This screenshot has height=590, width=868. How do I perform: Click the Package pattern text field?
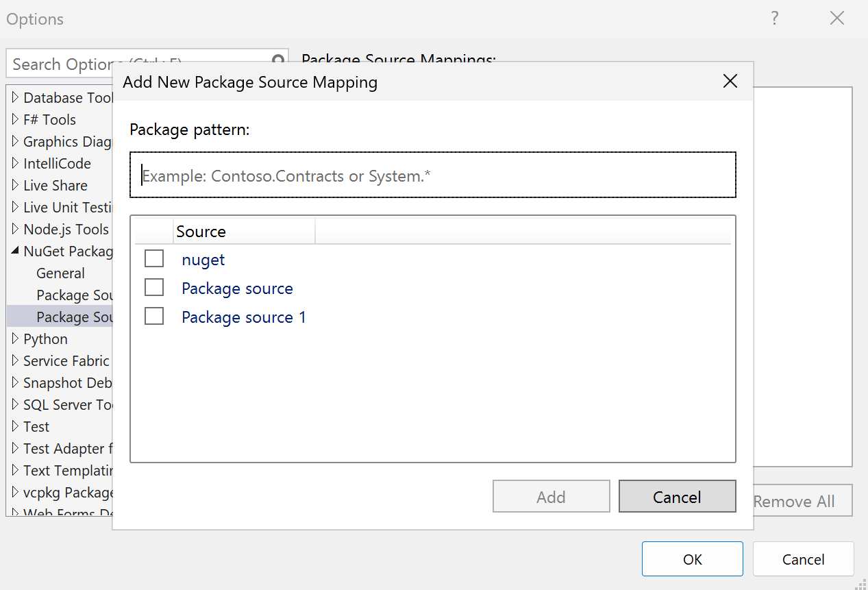433,175
